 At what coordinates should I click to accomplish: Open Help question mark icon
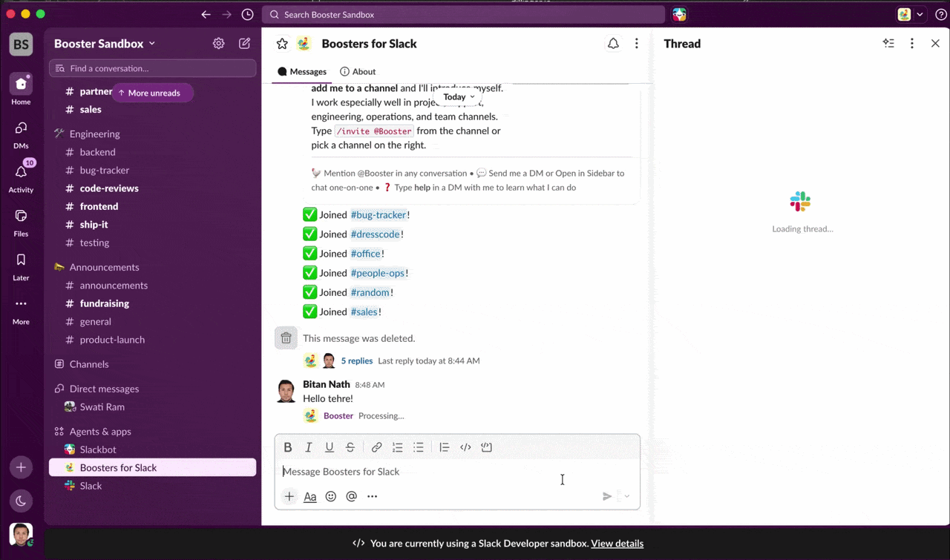tap(940, 15)
